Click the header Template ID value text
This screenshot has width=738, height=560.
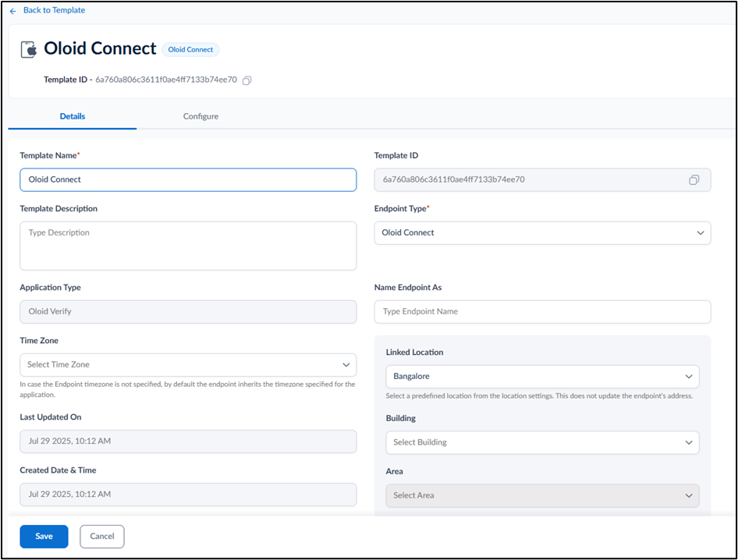pos(166,80)
